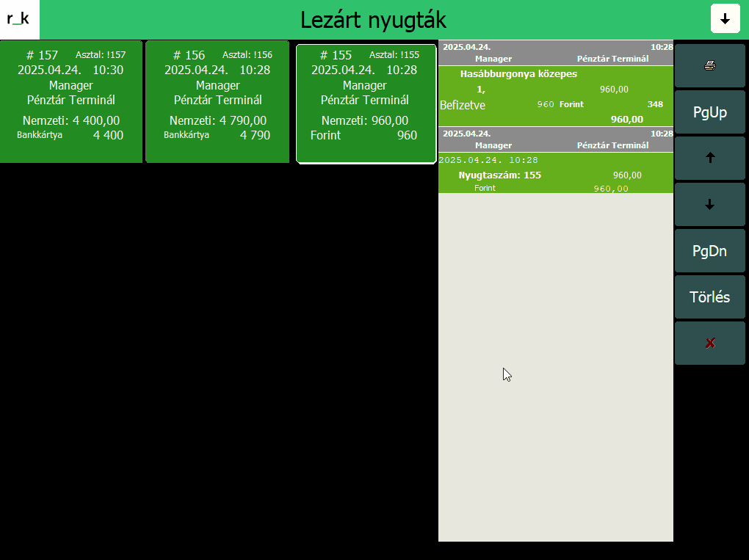
Task: Click the printer icon button
Action: 710,66
